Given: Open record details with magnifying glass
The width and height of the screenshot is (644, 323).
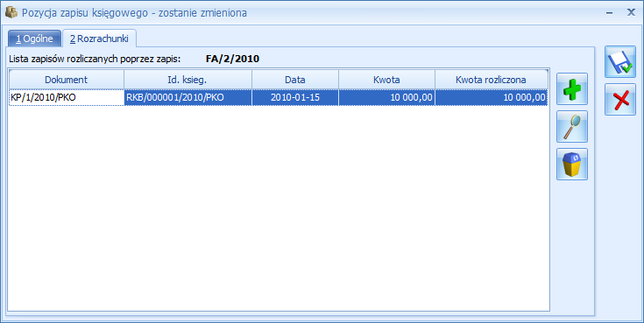Looking at the screenshot, I should tap(572, 126).
